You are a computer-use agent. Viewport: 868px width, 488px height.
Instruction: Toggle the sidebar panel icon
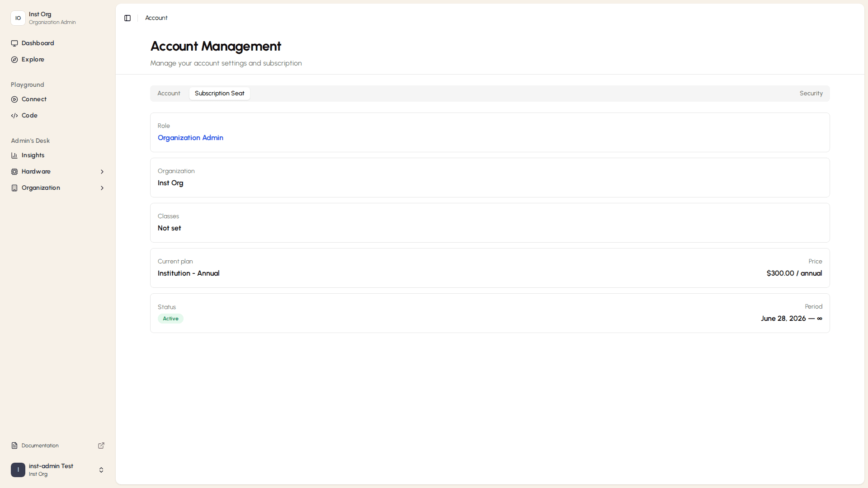[127, 18]
